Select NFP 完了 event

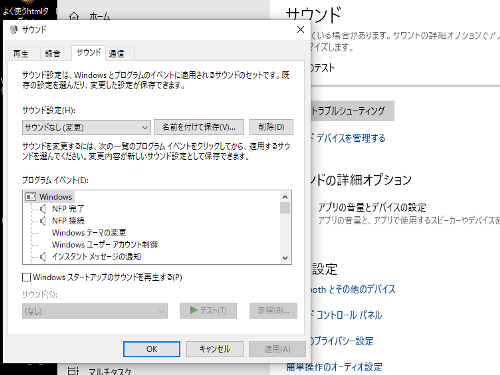(68, 209)
